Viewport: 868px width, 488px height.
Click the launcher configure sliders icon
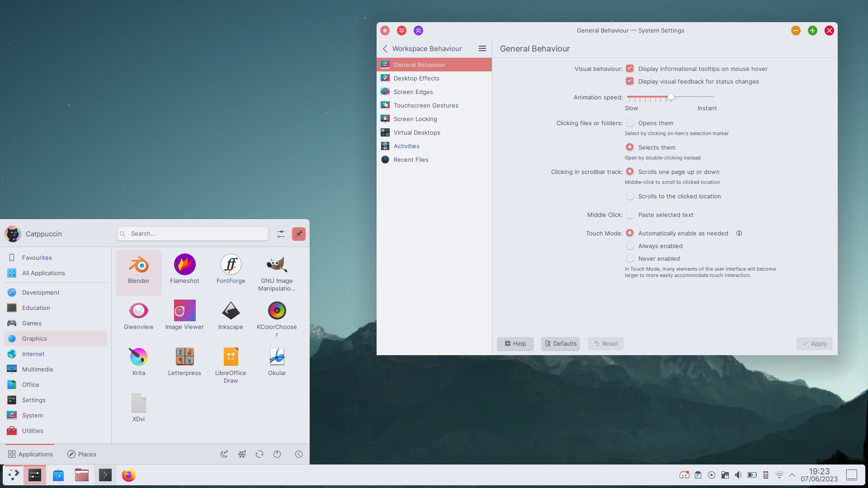point(281,234)
